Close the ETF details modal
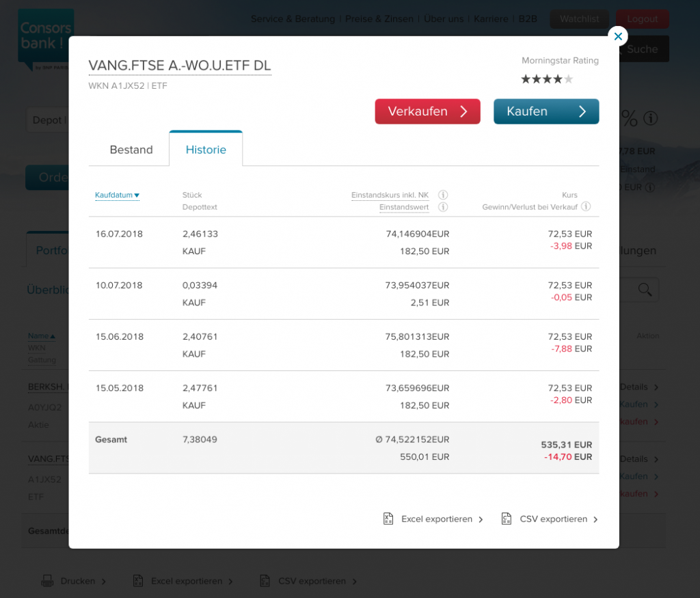700x598 pixels. tap(618, 36)
